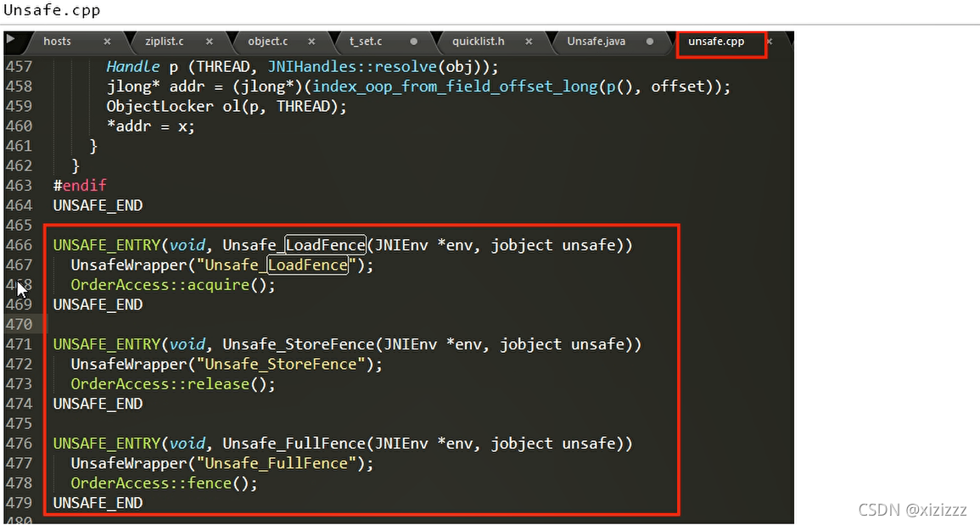The image size is (980, 525).
Task: Close the hosts tab
Action: (107, 42)
